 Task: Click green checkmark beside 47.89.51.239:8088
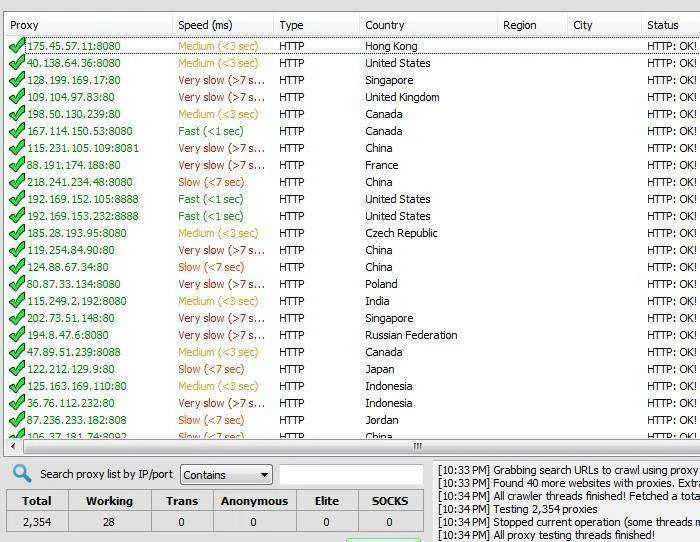pyautogui.click(x=17, y=352)
